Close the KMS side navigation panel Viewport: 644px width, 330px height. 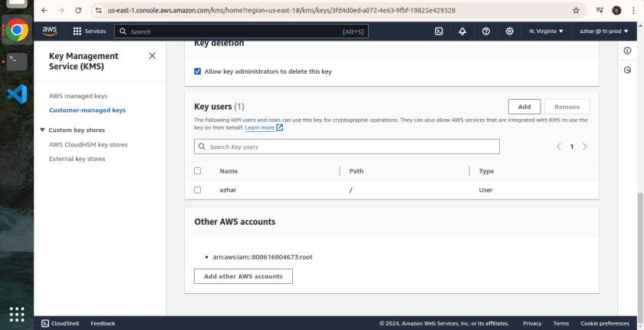pos(152,56)
